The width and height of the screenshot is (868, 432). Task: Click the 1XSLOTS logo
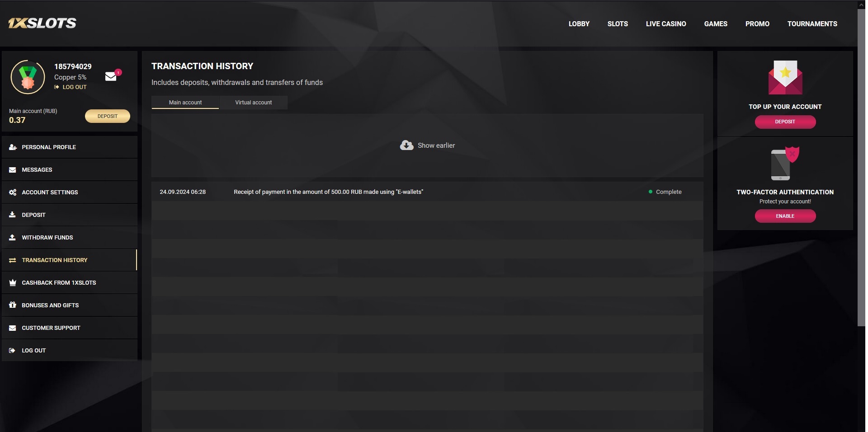point(42,23)
